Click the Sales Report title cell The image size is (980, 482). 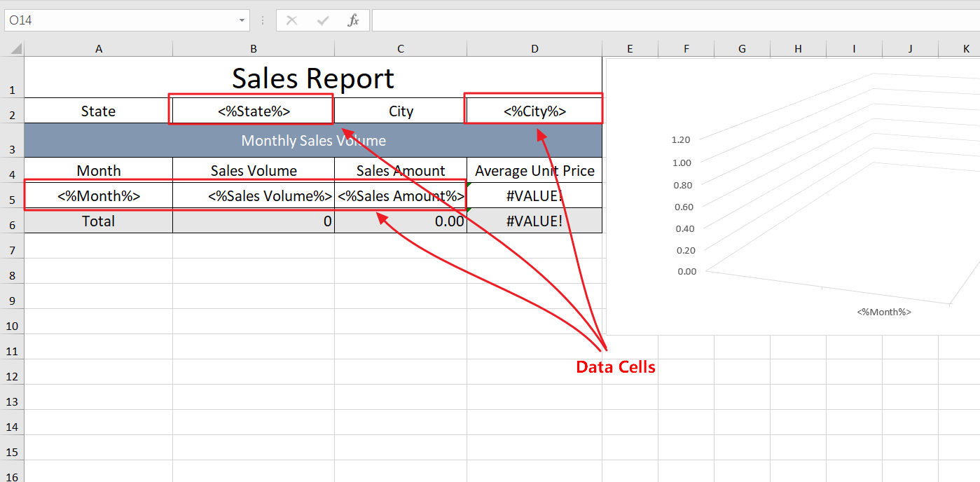coord(313,77)
